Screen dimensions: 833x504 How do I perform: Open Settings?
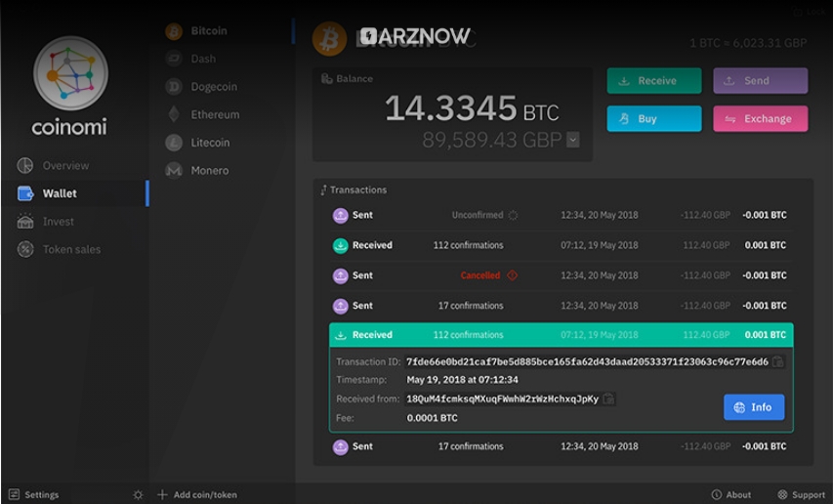34,495
